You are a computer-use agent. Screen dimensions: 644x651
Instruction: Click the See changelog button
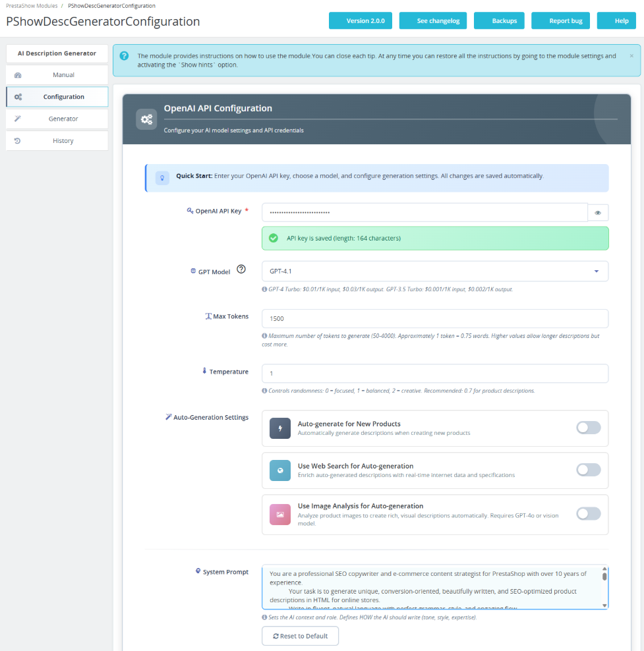pyautogui.click(x=432, y=21)
